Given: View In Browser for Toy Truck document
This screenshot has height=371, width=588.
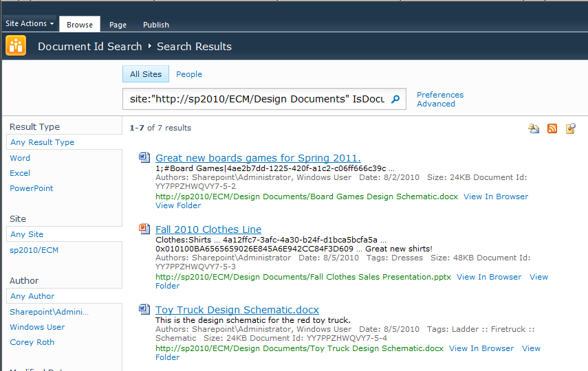Looking at the screenshot, I should 481,348.
